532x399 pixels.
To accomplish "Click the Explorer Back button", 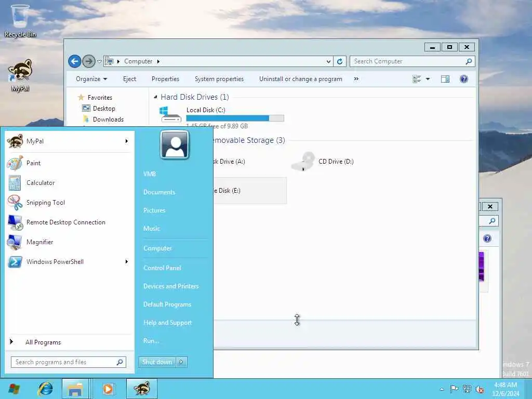I will pos(75,61).
